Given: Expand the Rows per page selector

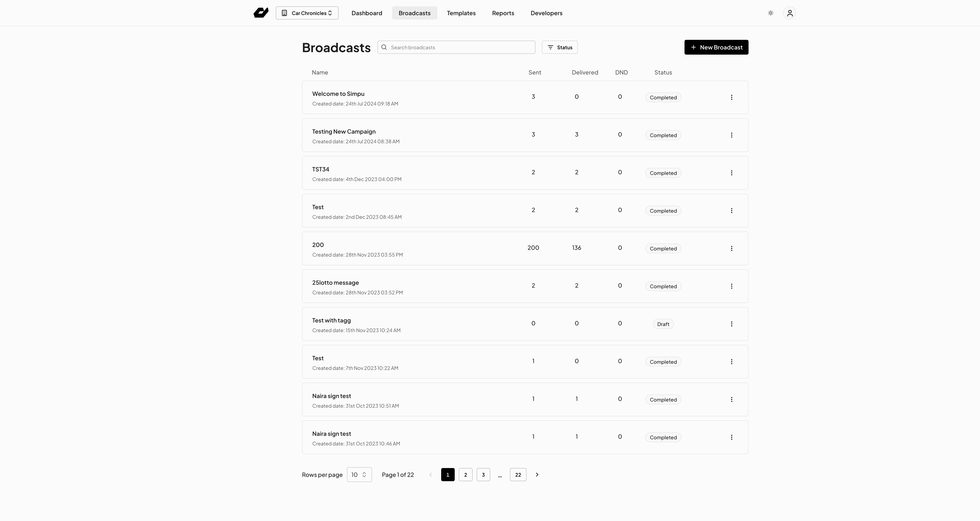Looking at the screenshot, I should coord(359,475).
